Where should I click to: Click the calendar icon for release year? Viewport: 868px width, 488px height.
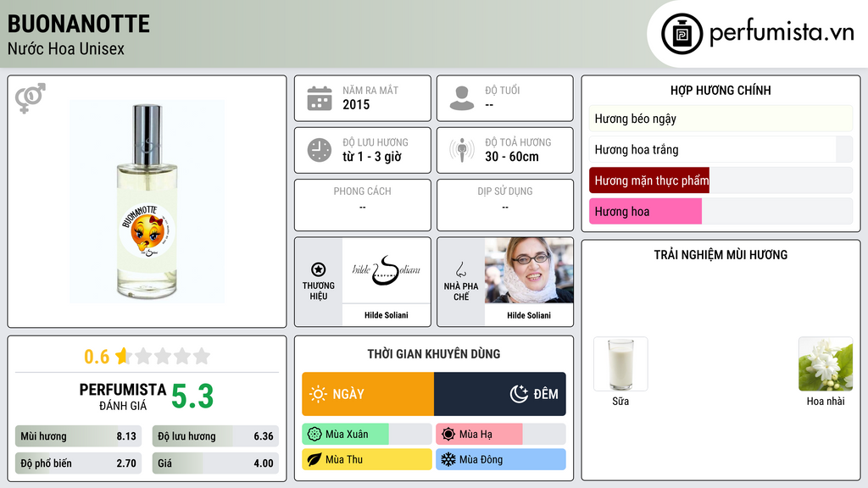click(x=320, y=98)
